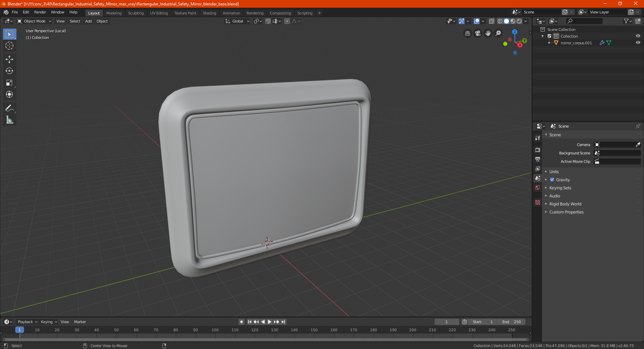Select rendered viewport shading mode
This screenshot has height=349, width=644.
click(x=519, y=21)
